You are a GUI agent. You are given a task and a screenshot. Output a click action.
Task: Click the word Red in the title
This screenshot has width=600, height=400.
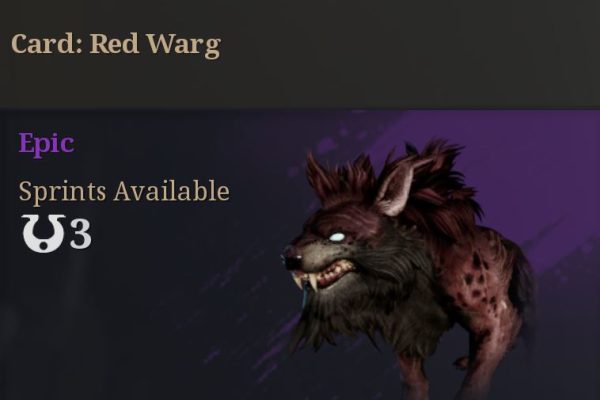coord(114,44)
